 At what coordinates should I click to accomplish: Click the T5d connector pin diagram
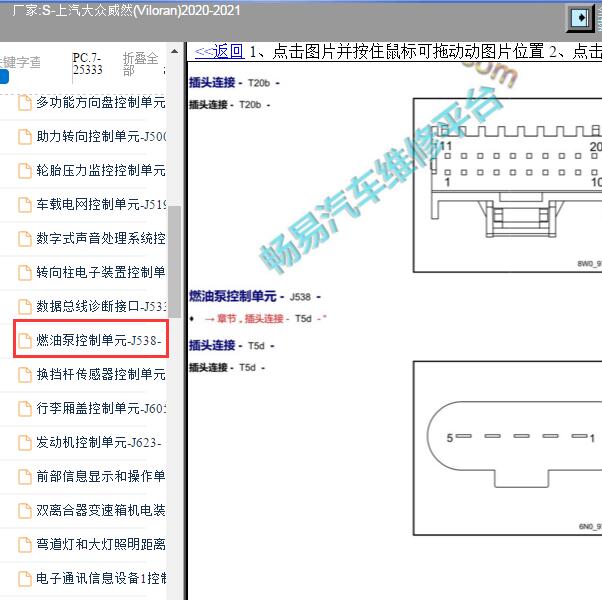(x=508, y=448)
